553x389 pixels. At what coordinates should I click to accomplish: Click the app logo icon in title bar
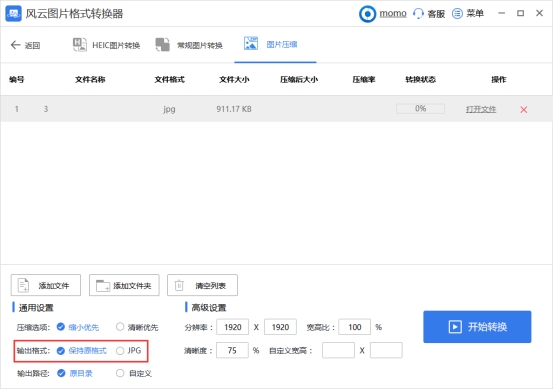tap(13, 14)
